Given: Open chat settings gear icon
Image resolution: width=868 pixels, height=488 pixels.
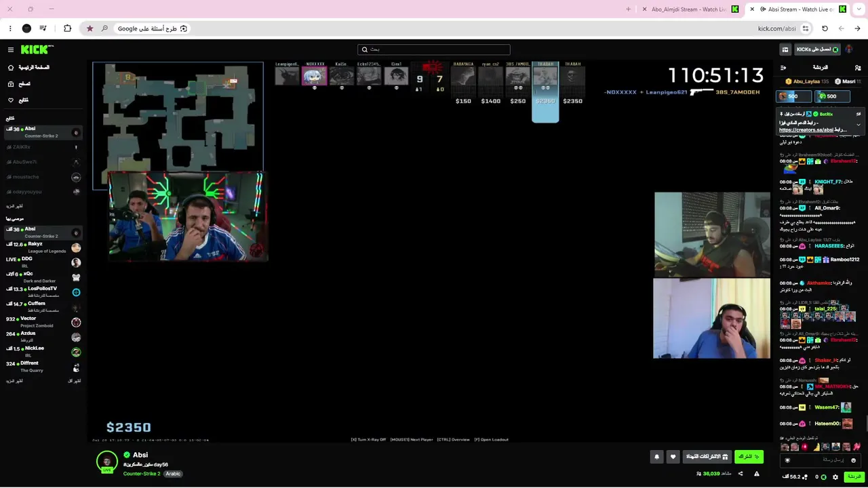Looking at the screenshot, I should [x=835, y=477].
